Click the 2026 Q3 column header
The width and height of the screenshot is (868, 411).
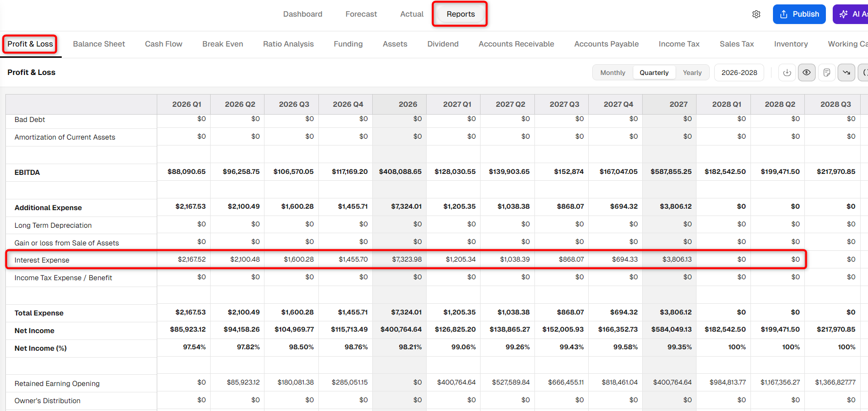[x=294, y=104]
